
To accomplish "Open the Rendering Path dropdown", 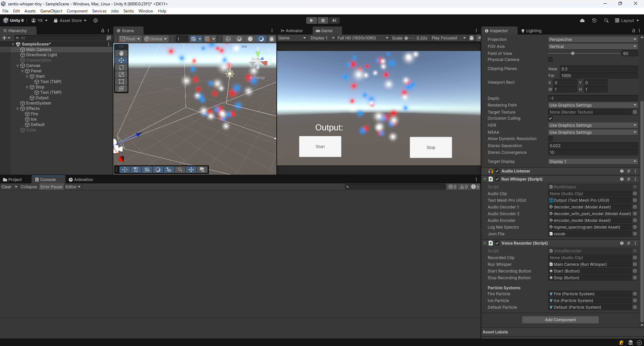I will (593, 105).
